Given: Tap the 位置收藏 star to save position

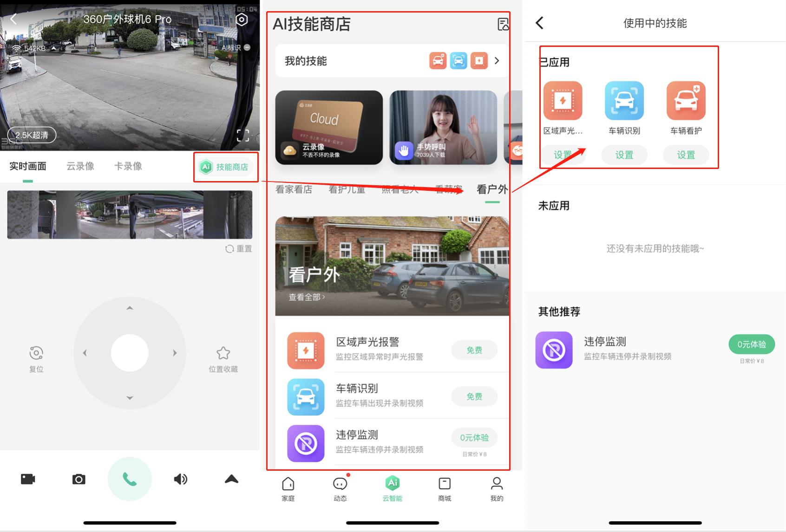Looking at the screenshot, I should 223,354.
